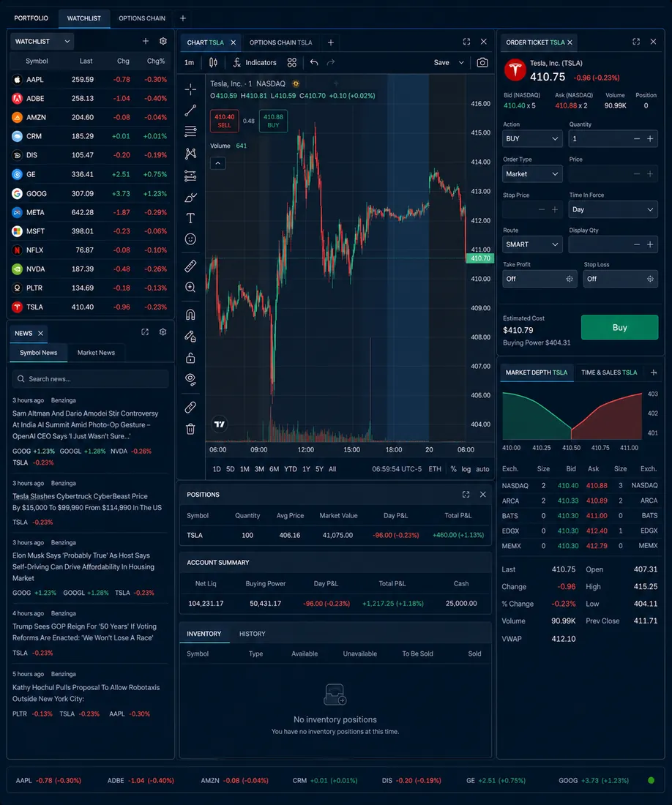Change the 1m chart interval
This screenshot has height=805, width=672.
[x=190, y=63]
